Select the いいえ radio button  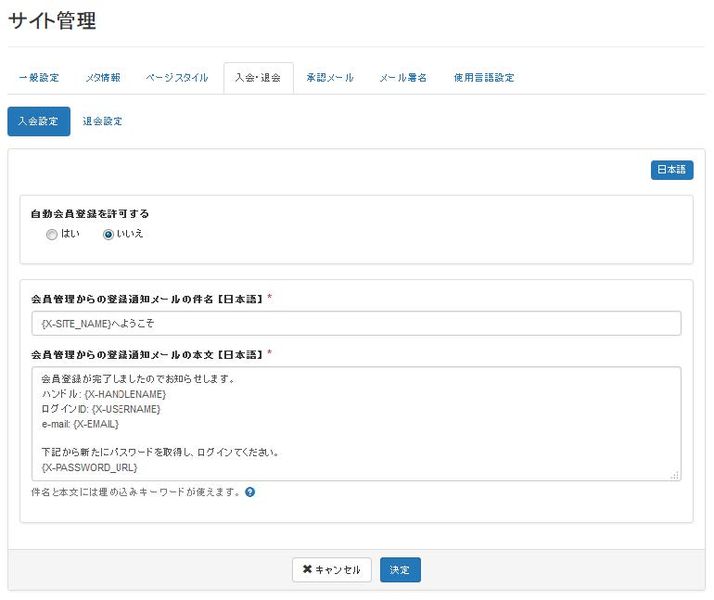tap(108, 234)
